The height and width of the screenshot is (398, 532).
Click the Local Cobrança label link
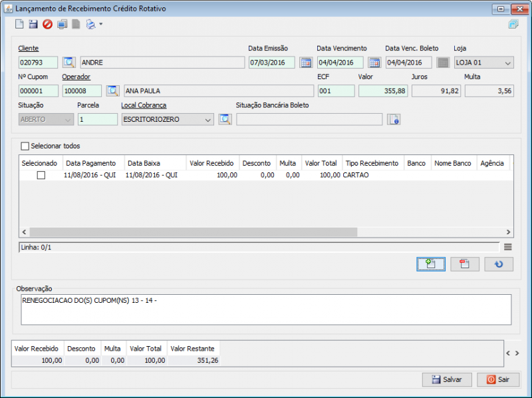click(x=144, y=105)
